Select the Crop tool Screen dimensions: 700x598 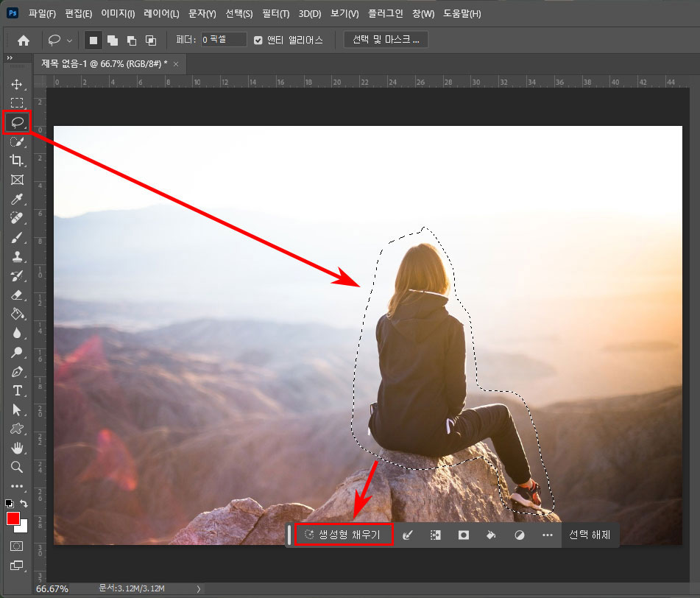click(x=17, y=161)
